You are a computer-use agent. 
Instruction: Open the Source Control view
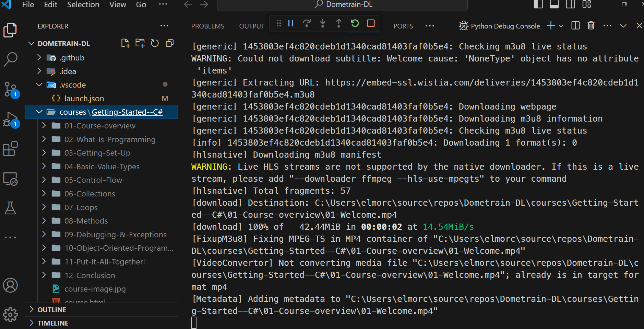coord(10,90)
